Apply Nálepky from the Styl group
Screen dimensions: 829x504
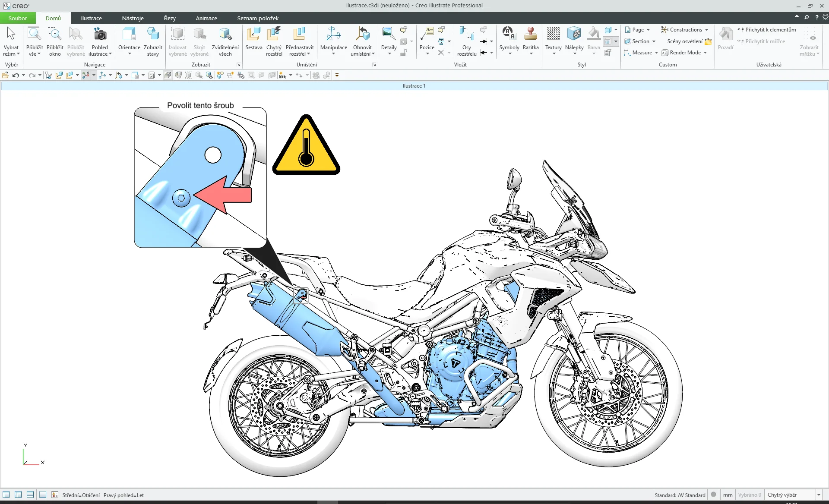[574, 41]
